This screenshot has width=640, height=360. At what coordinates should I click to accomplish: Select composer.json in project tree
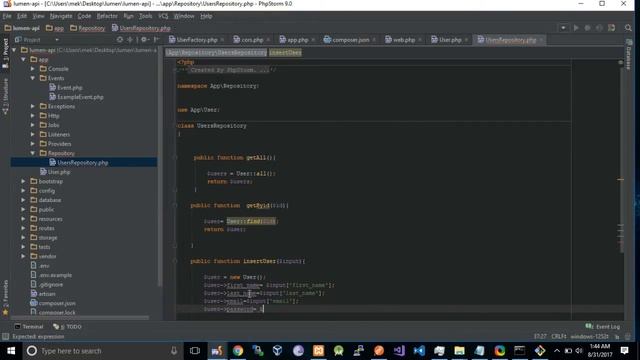click(x=53, y=303)
